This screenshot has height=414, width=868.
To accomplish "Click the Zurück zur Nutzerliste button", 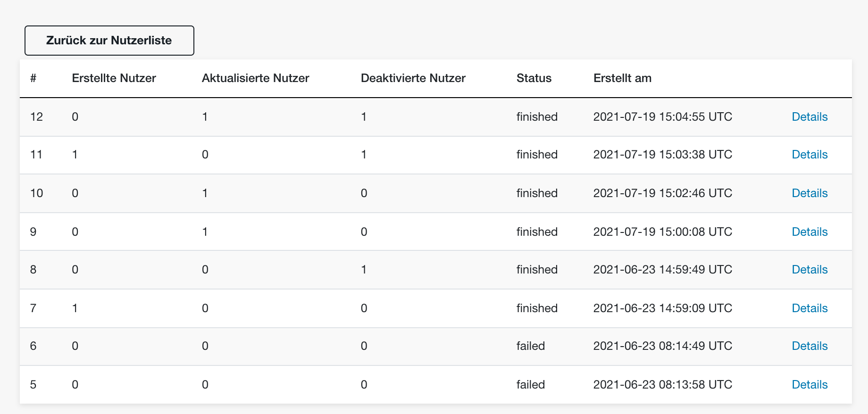I will click(109, 41).
